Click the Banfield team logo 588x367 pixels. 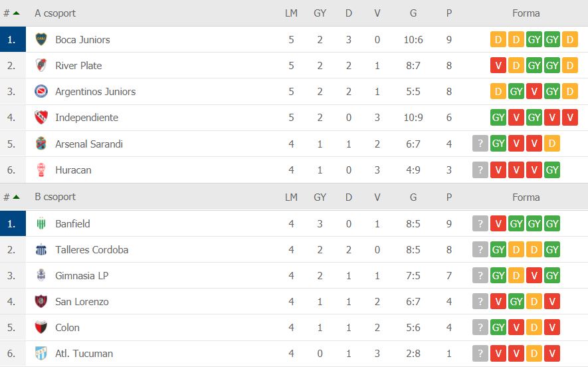[x=41, y=223]
